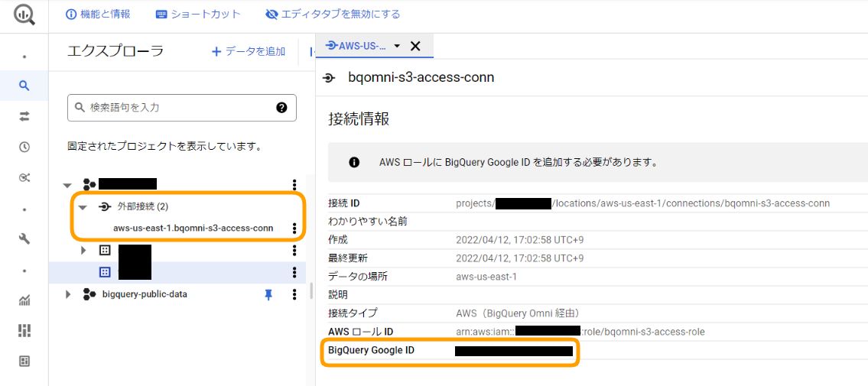Open scheduled queries clock icon in sidebar

[x=24, y=147]
